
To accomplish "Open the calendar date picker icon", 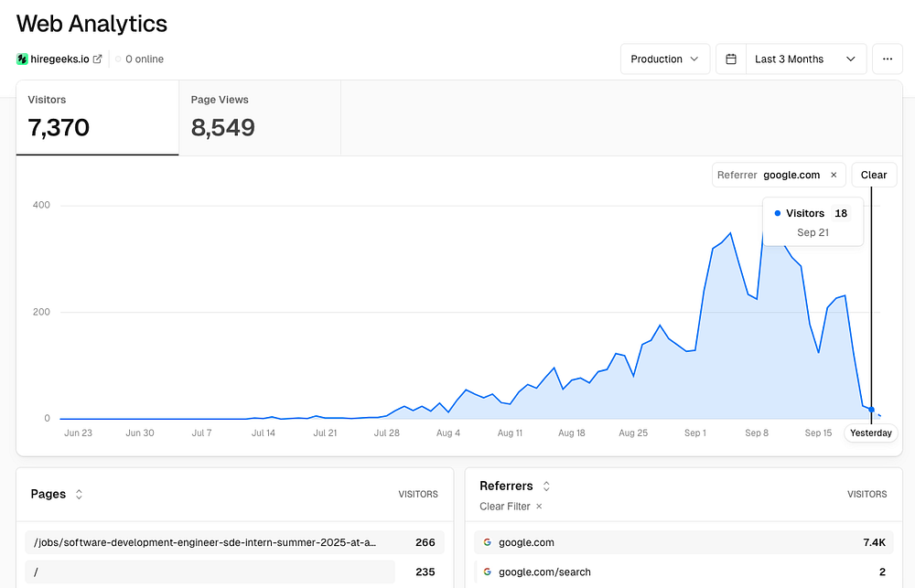I will click(x=730, y=59).
